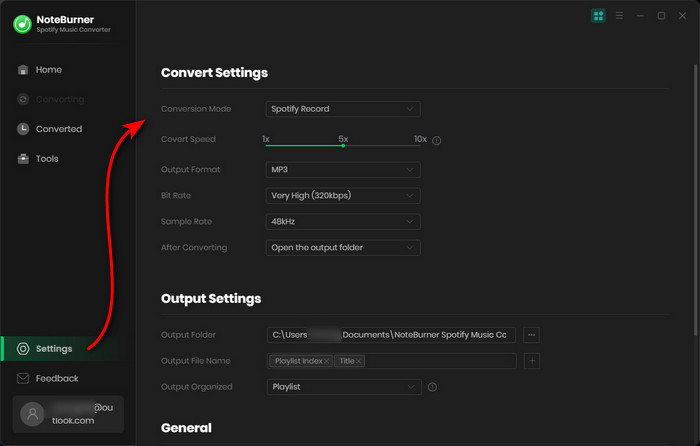700x446 pixels.
Task: Open After Converting dropdown
Action: click(342, 248)
